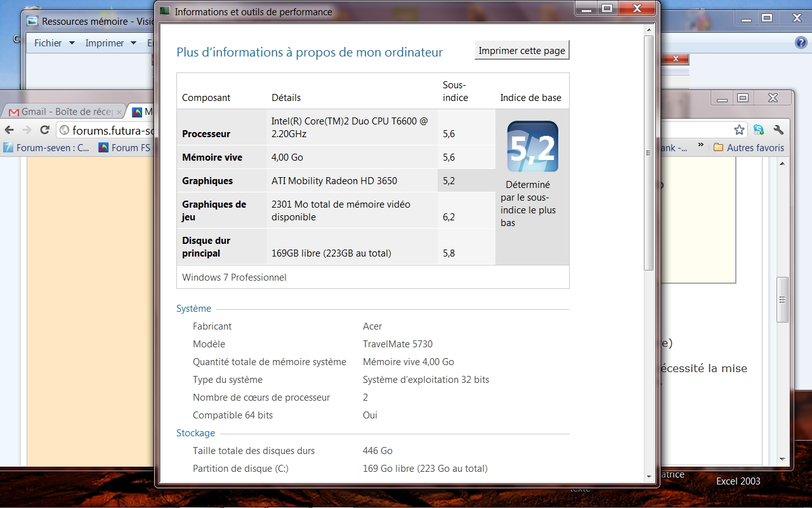812x508 pixels.
Task: Click the ATI Mobility Radeon HD 3650 text
Action: (334, 181)
